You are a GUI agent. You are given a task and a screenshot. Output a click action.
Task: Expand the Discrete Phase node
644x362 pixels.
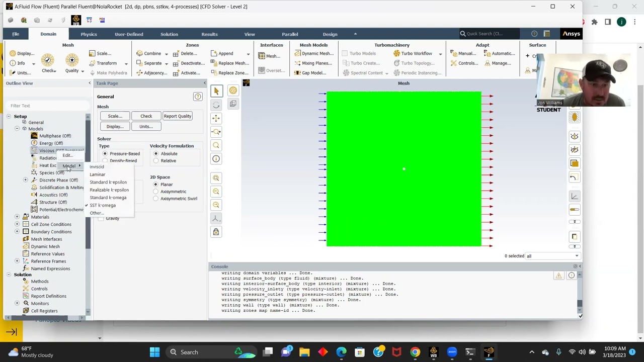click(26, 180)
